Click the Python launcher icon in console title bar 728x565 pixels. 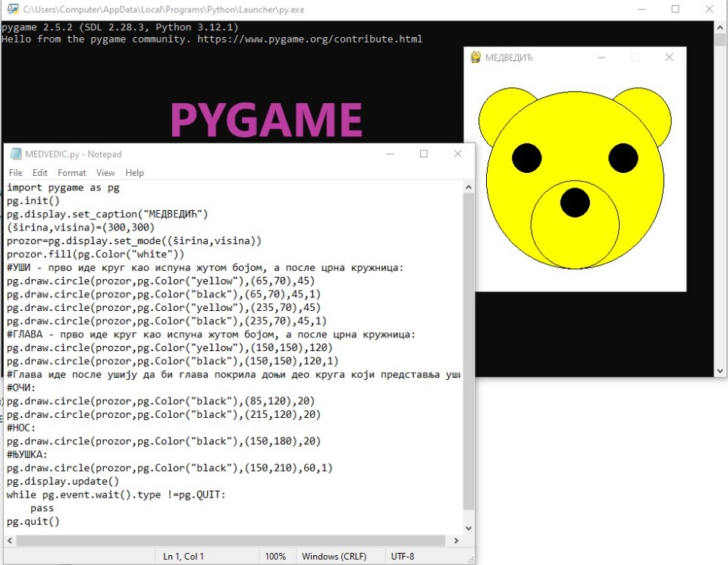tap(13, 9)
